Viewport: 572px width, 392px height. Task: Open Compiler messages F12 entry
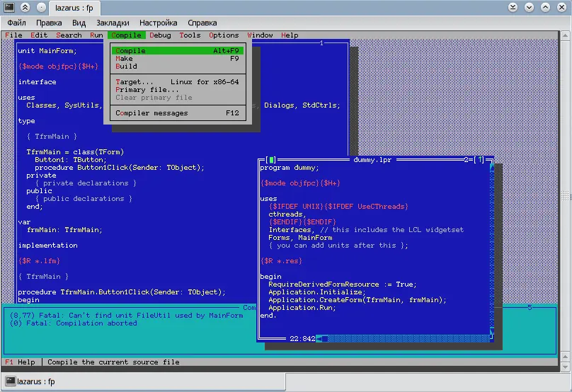point(178,113)
